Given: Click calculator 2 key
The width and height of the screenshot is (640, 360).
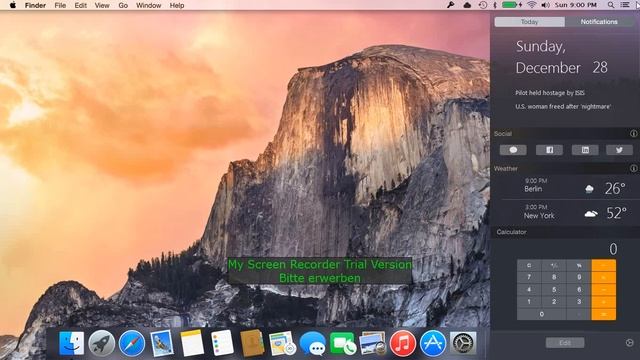Looking at the screenshot, I should 554,302.
